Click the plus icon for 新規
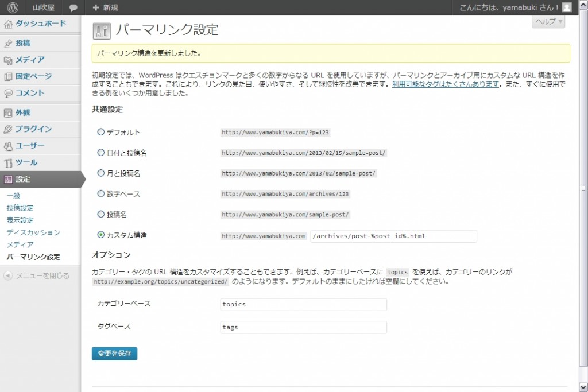588x392 pixels. (x=95, y=7)
